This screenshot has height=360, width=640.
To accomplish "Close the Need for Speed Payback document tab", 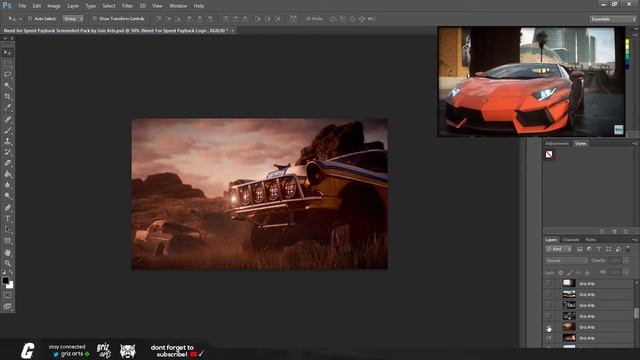I will point(233,31).
